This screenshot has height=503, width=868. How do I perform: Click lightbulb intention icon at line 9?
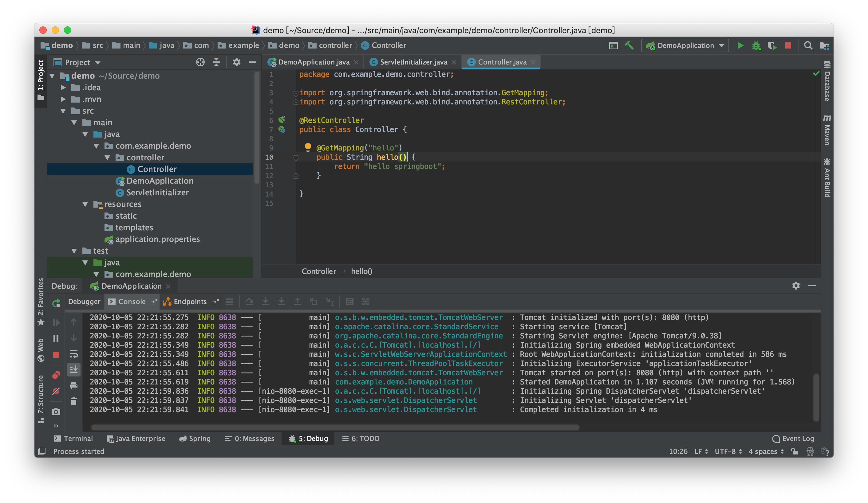[308, 147]
